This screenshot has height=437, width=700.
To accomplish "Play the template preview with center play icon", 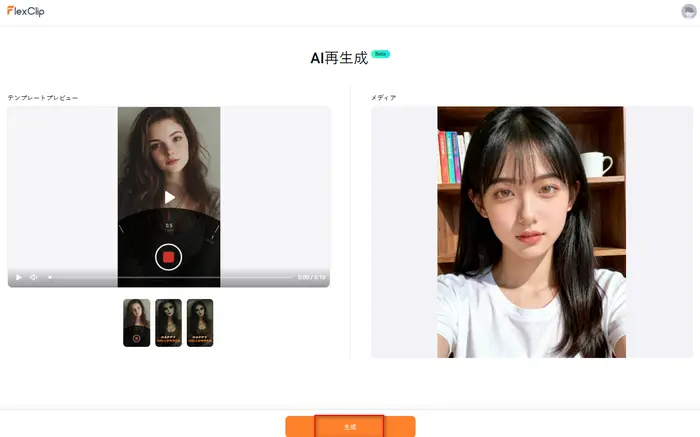I will pyautogui.click(x=169, y=197).
